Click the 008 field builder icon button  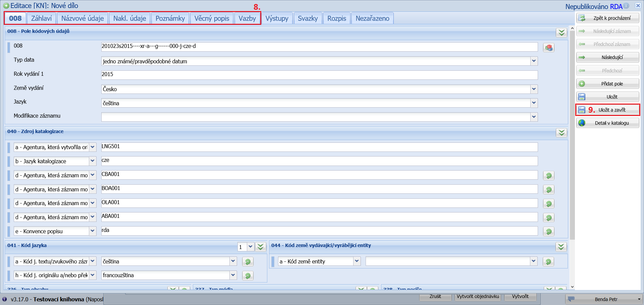(549, 48)
